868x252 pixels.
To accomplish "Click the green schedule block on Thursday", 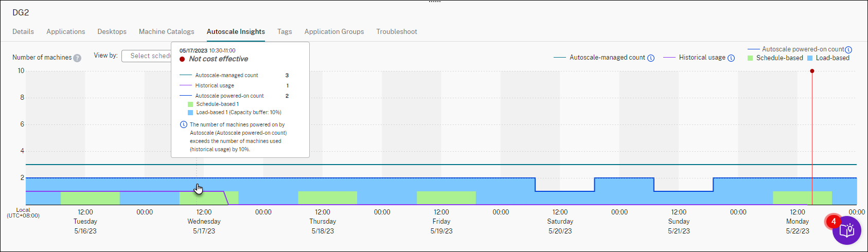I will point(327,198).
